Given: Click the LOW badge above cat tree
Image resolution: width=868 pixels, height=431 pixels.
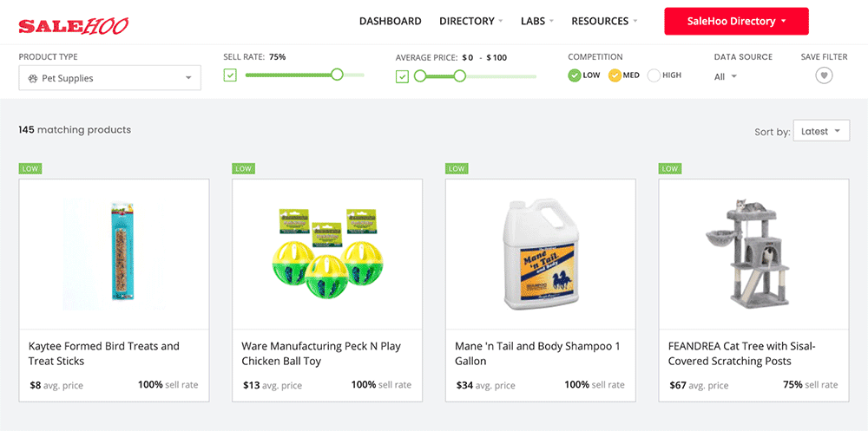Looking at the screenshot, I should pyautogui.click(x=669, y=168).
